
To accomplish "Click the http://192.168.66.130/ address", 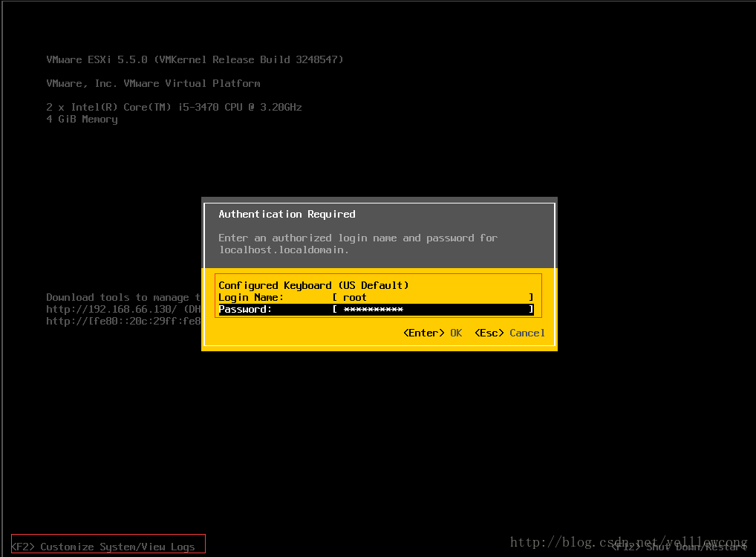I will (111, 309).
